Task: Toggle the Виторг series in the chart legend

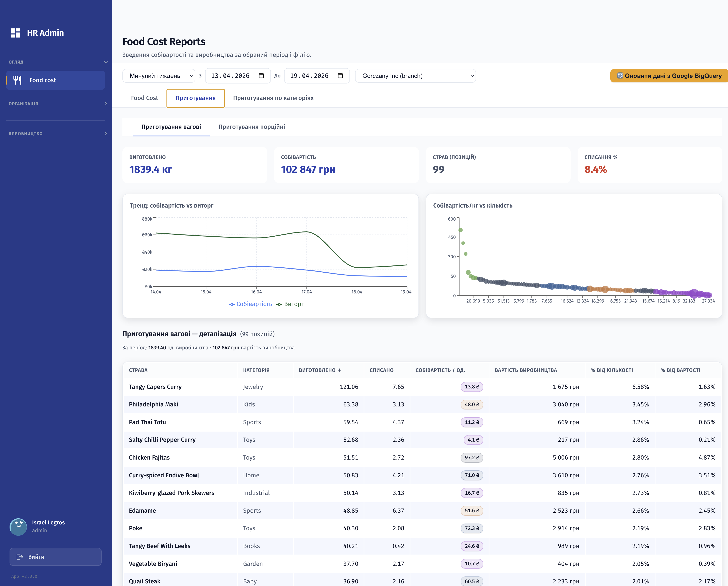Action: click(290, 304)
